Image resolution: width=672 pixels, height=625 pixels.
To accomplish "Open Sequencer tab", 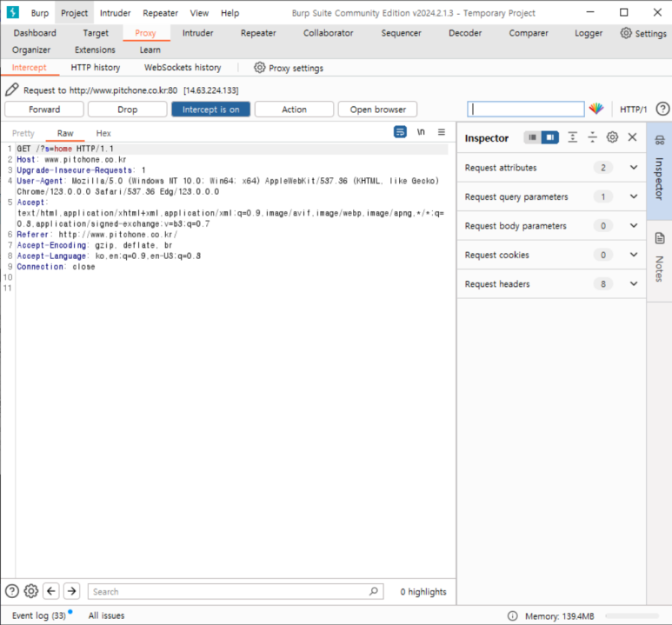I will [401, 33].
